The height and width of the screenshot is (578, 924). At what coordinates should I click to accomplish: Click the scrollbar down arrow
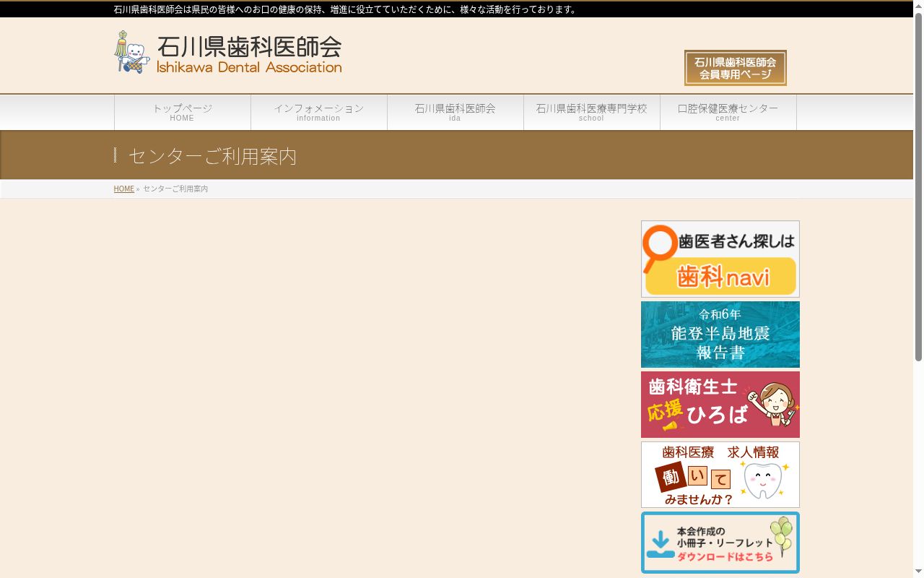[x=918, y=572]
